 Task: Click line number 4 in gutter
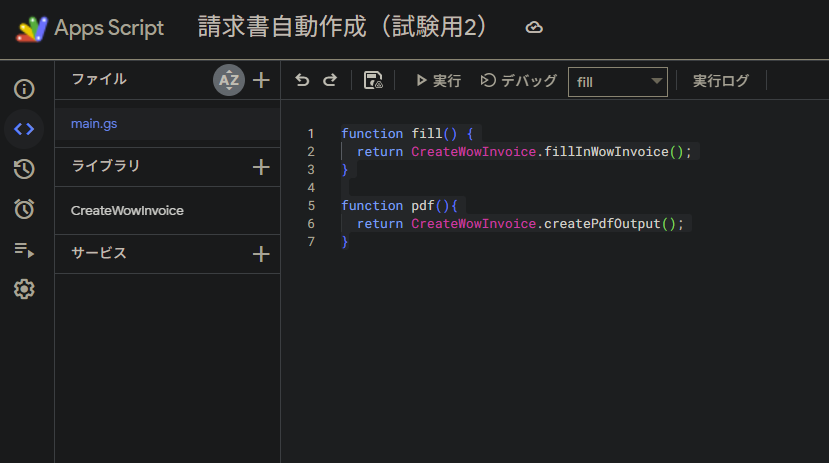(x=311, y=188)
